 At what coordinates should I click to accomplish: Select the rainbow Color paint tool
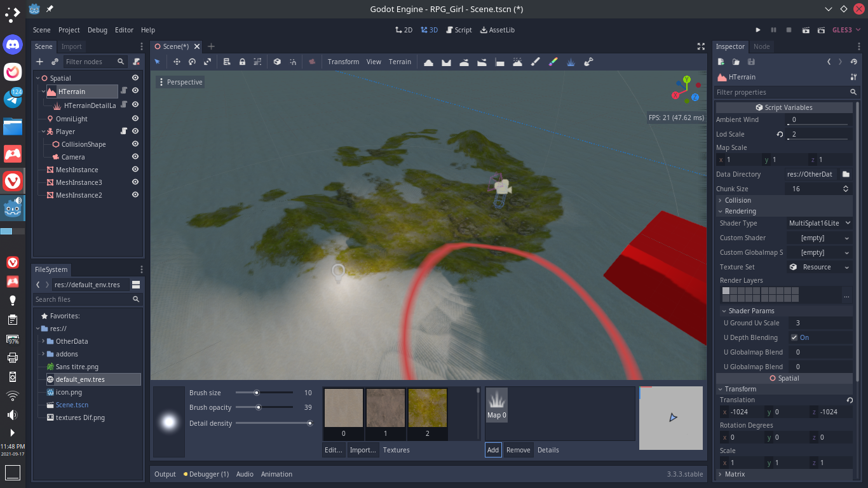553,62
